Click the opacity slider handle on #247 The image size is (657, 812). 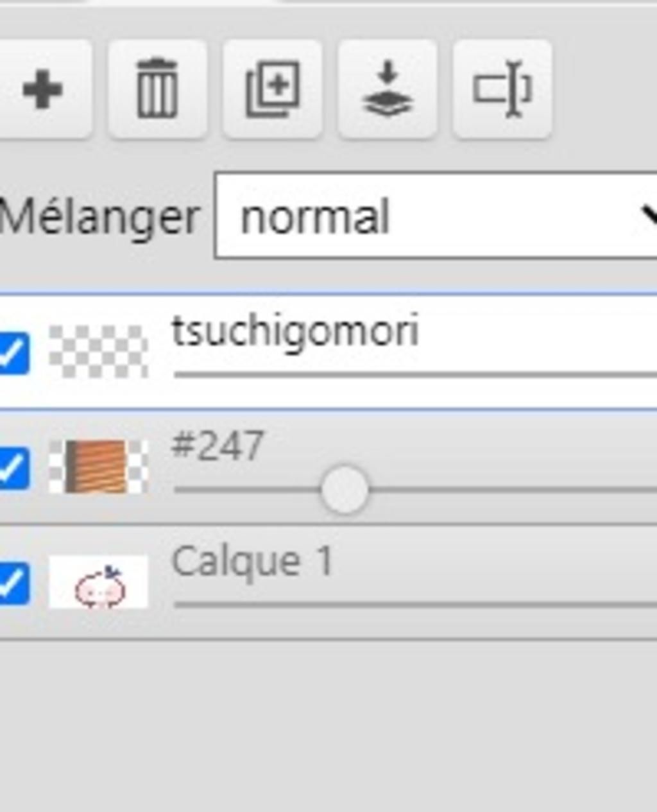click(x=345, y=490)
